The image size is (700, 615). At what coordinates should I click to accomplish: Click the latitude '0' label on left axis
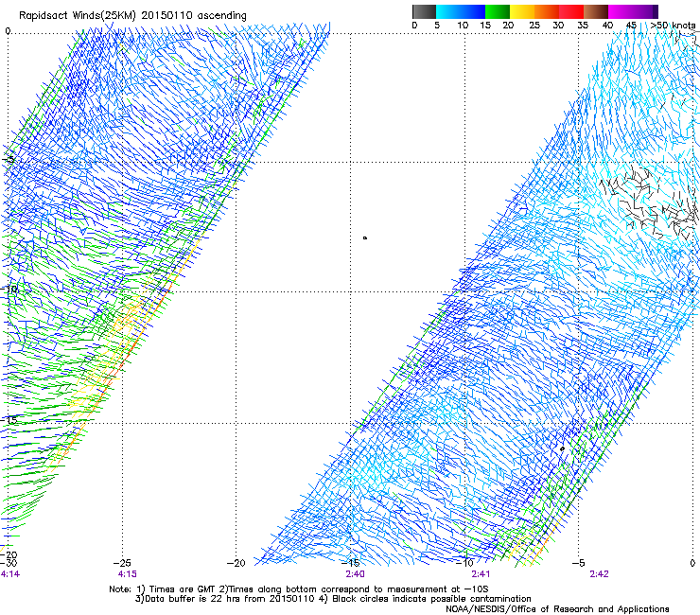click(x=8, y=31)
